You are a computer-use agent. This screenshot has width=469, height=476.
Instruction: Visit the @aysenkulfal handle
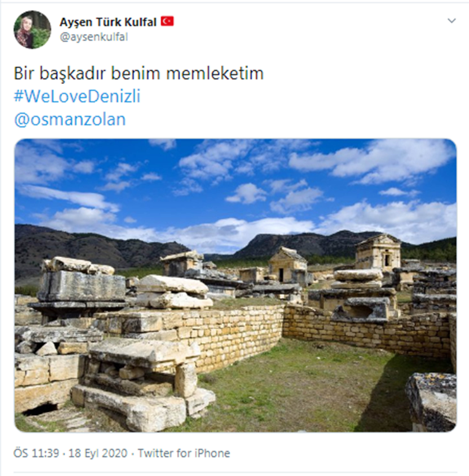coord(94,37)
